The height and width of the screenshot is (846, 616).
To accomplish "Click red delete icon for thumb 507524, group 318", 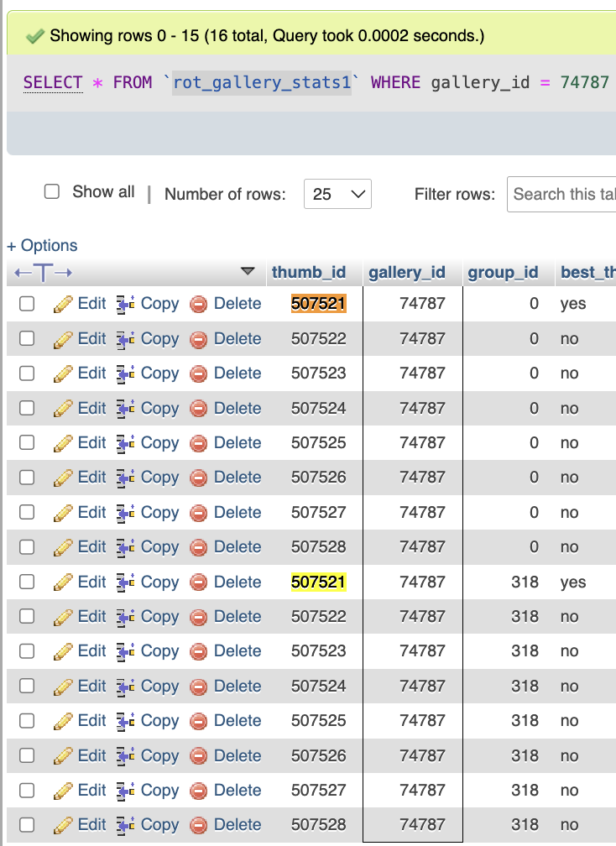I will (x=199, y=687).
